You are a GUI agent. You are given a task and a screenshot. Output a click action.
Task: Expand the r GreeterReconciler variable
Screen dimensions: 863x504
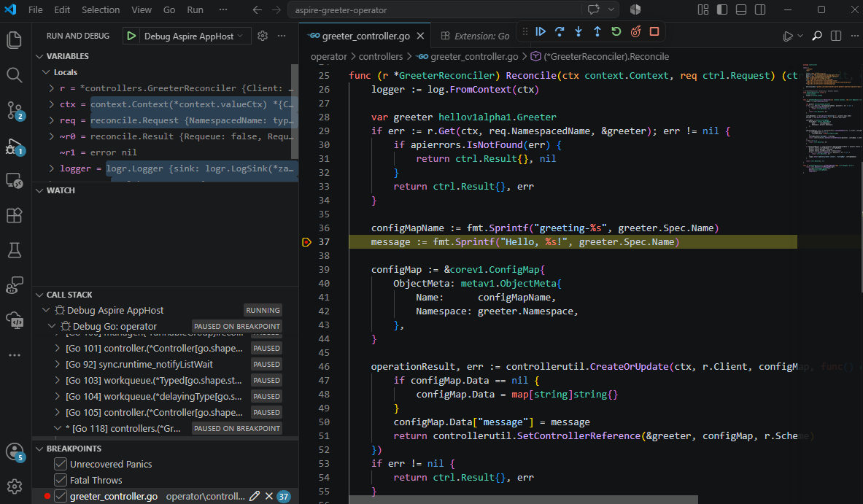pyautogui.click(x=51, y=88)
